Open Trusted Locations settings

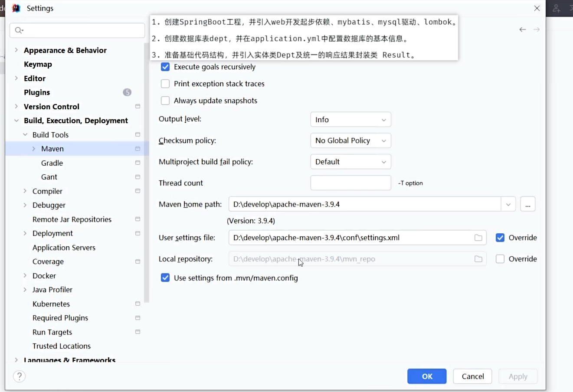62,346
